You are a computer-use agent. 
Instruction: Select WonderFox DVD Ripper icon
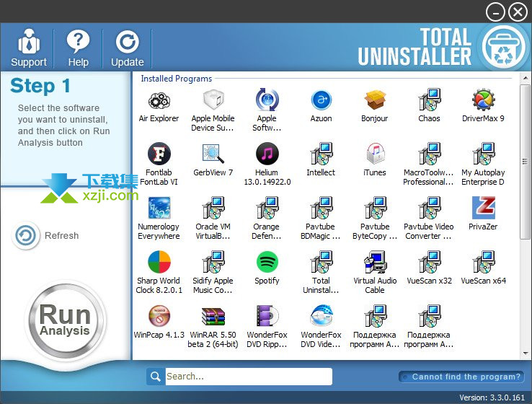267,316
